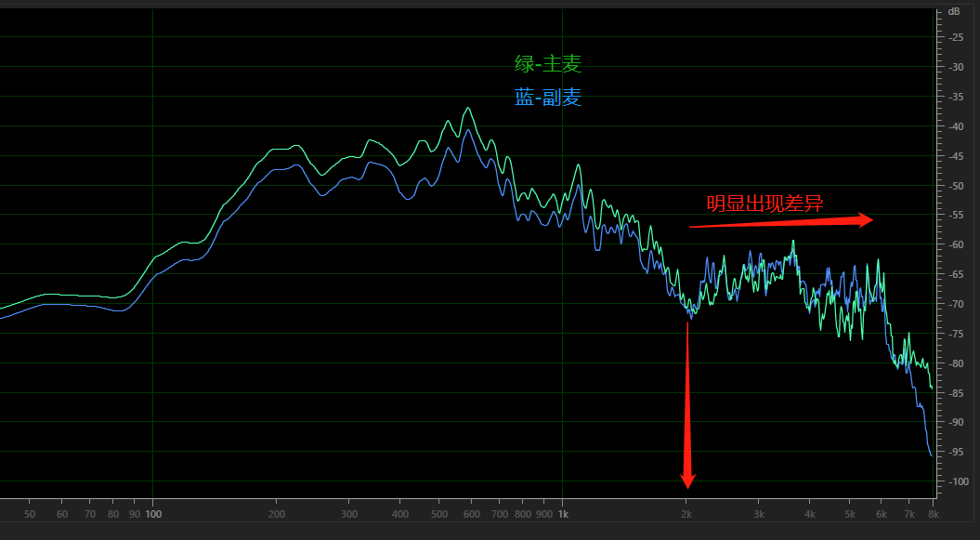
Task: Select the 2k label on the frequency axis
Action: click(x=686, y=514)
